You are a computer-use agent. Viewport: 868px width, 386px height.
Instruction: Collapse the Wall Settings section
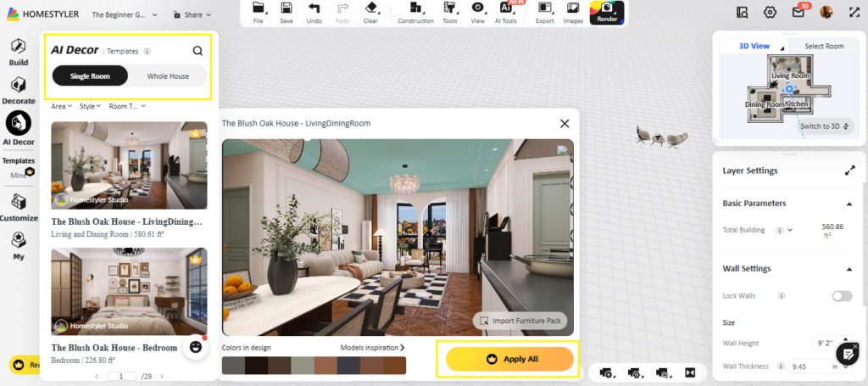click(x=849, y=269)
